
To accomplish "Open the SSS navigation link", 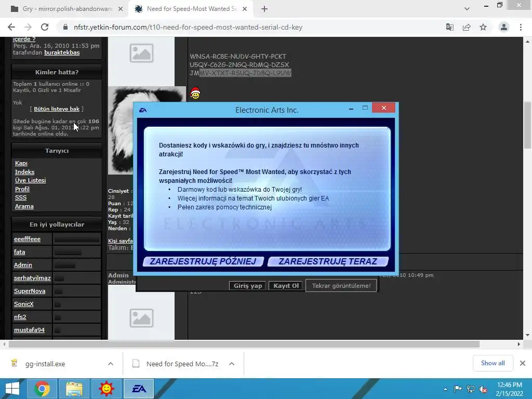I will [x=21, y=197].
